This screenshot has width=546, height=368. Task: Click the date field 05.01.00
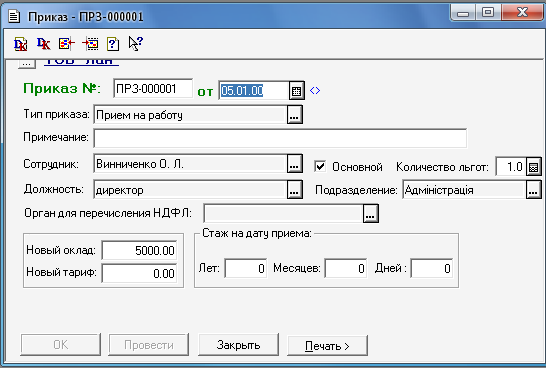254,91
